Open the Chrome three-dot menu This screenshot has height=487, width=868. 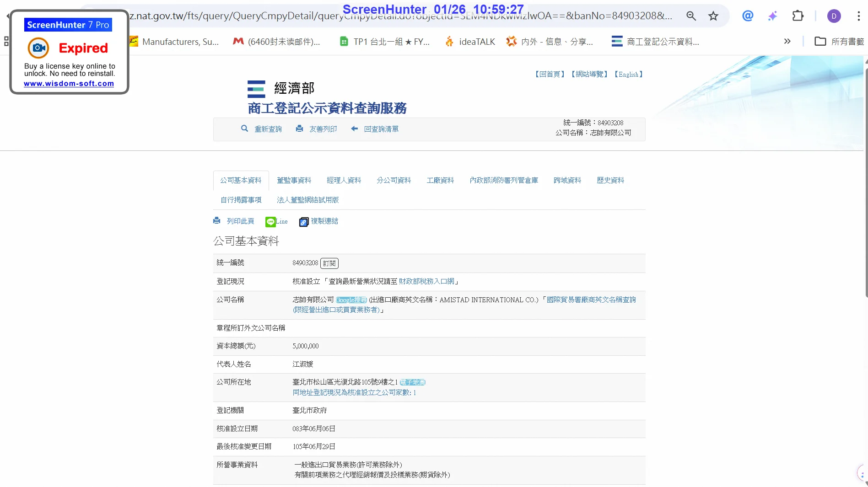[858, 16]
